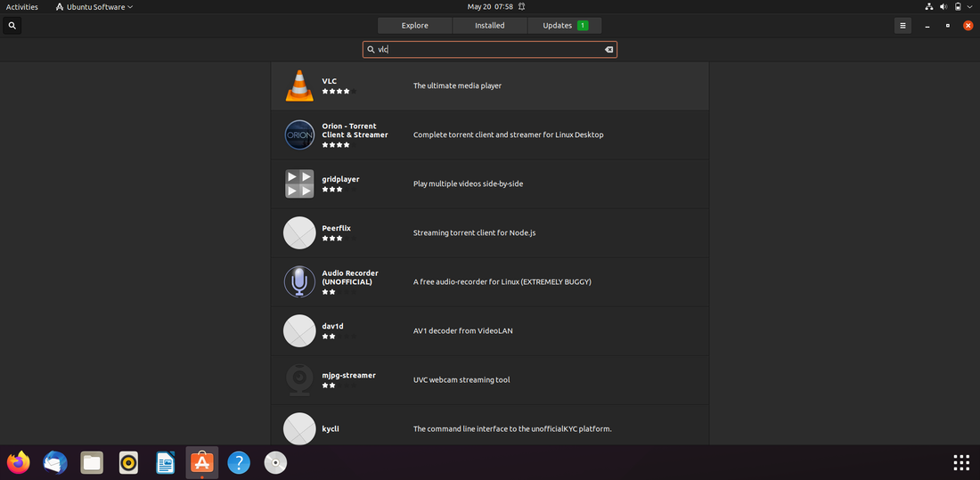Switch to the Explore tab
The width and height of the screenshot is (980, 480).
pyautogui.click(x=415, y=26)
